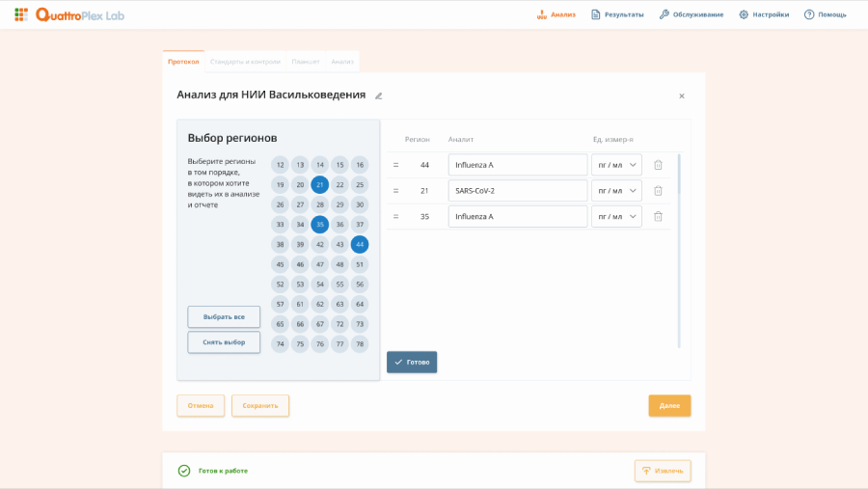Delete the region 44 row using trash icon
Screen dimensions: 868x489
658,165
